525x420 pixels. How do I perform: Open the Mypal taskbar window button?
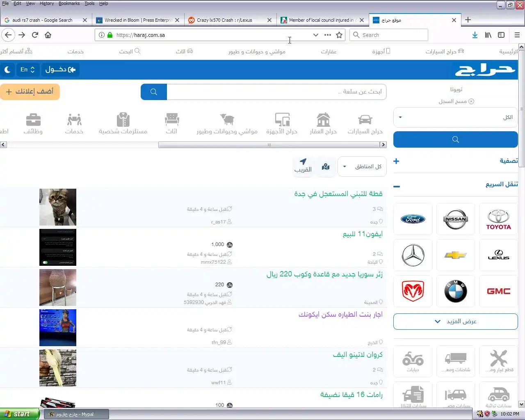[76, 414]
